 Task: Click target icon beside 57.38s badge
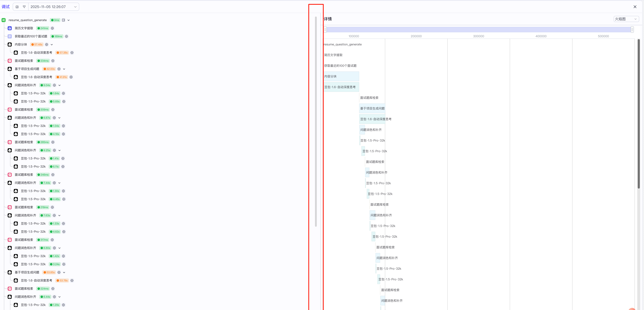(x=72, y=53)
